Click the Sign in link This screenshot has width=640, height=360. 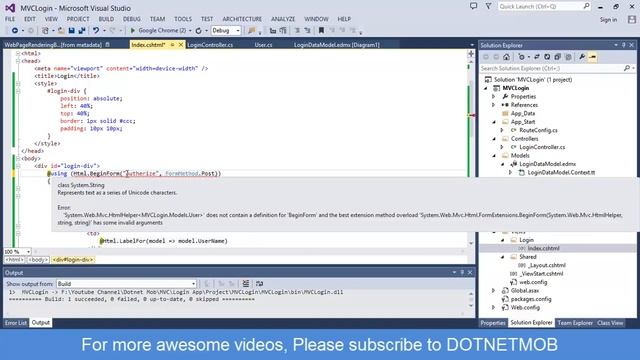click(608, 20)
